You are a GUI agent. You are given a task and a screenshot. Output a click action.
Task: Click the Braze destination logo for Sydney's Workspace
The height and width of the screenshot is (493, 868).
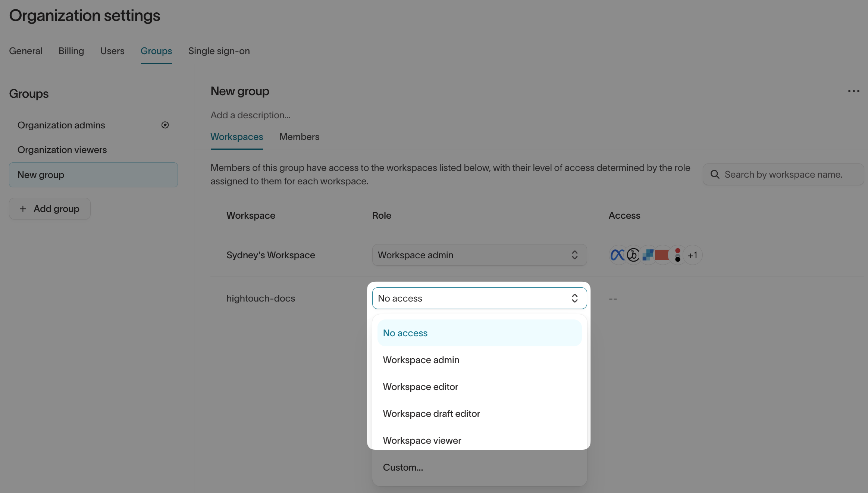[x=633, y=255]
